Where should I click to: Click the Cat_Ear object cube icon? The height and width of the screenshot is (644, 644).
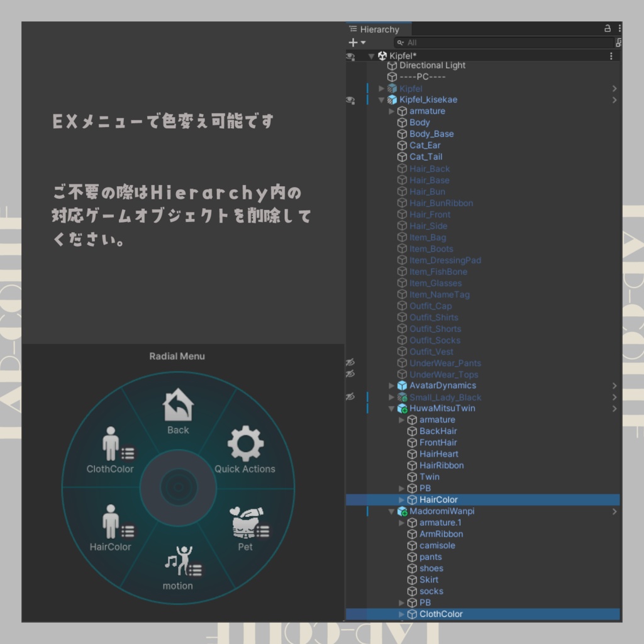coord(402,145)
